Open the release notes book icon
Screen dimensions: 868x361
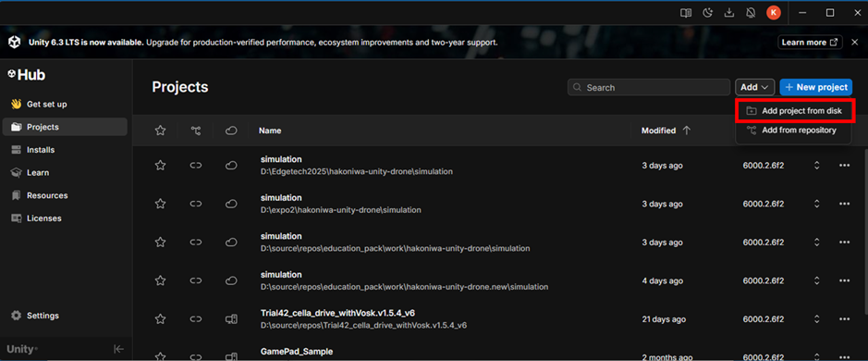pyautogui.click(x=686, y=13)
